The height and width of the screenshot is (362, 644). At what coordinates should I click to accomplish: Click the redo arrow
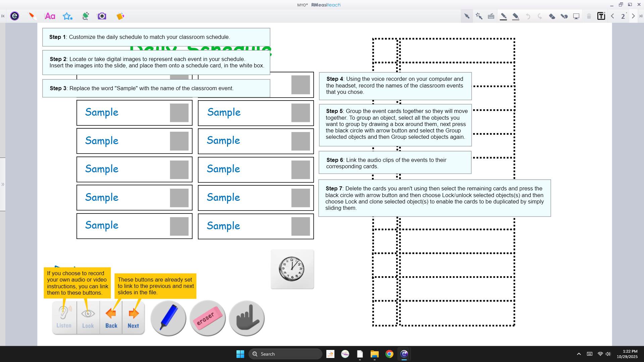[540, 16]
